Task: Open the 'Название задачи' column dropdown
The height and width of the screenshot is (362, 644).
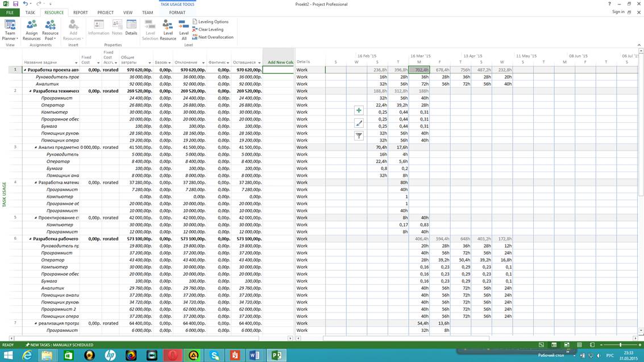Action: (x=76, y=63)
